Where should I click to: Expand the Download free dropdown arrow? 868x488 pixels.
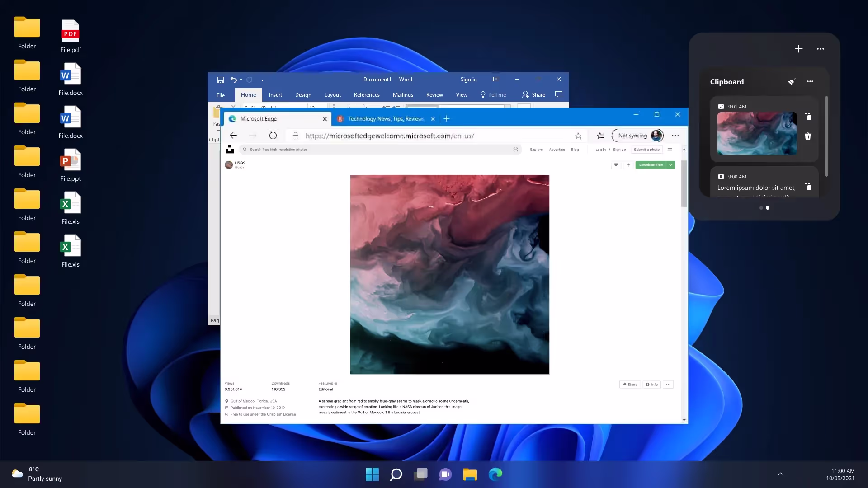click(x=671, y=165)
